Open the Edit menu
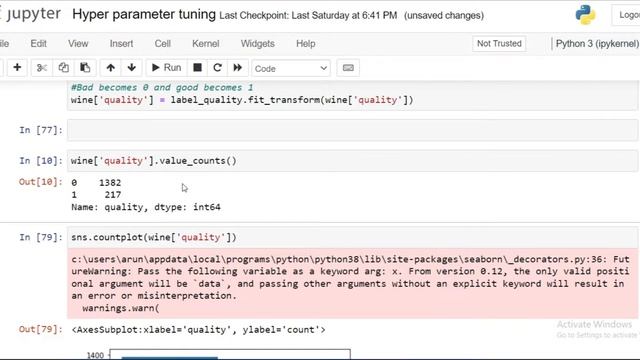 click(38, 44)
